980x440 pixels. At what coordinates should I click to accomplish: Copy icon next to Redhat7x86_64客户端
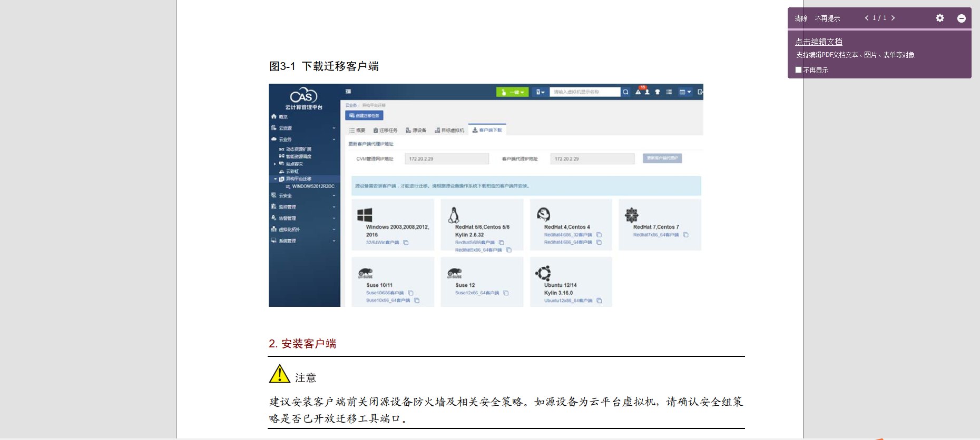tap(686, 235)
